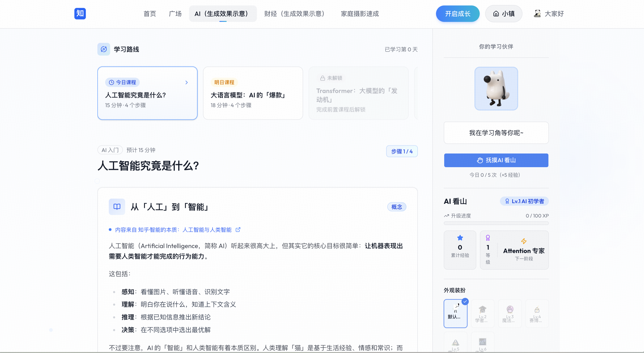
Task: Click the 0 / 100 XP value
Action: pyautogui.click(x=537, y=216)
